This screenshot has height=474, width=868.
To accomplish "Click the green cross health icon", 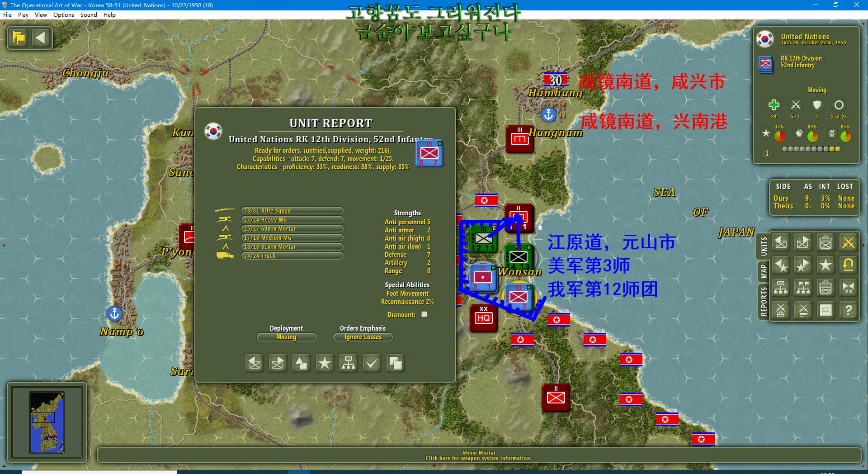I will pyautogui.click(x=774, y=105).
